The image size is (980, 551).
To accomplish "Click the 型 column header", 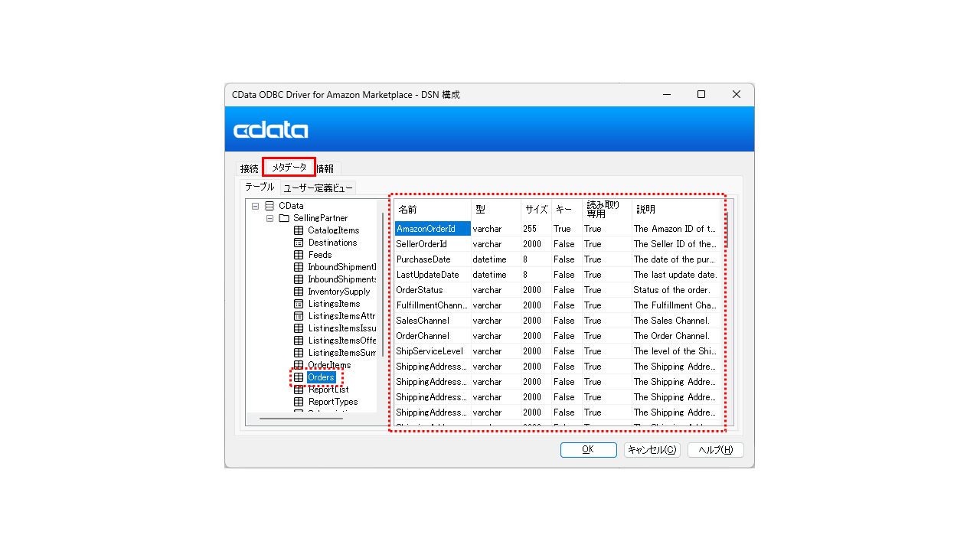I will pos(496,210).
